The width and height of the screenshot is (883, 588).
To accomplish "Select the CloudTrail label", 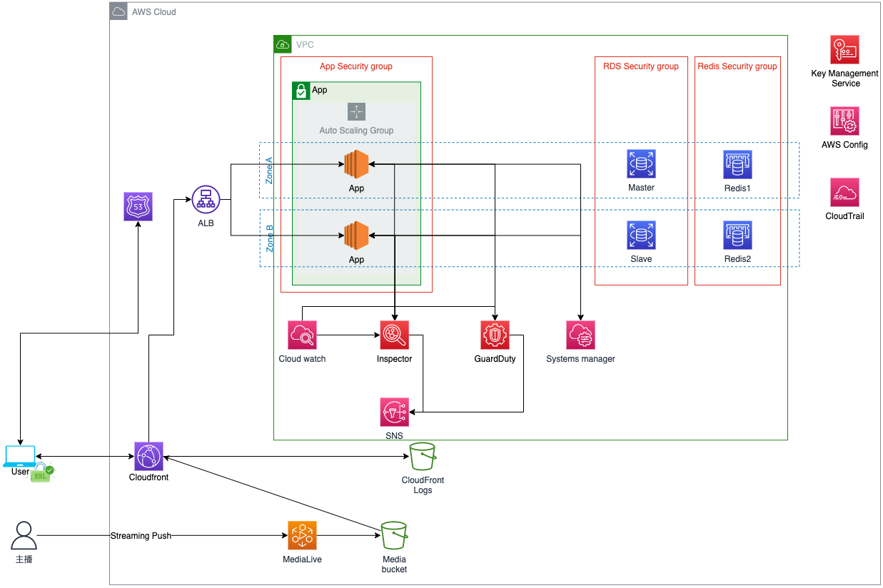I will click(x=844, y=216).
